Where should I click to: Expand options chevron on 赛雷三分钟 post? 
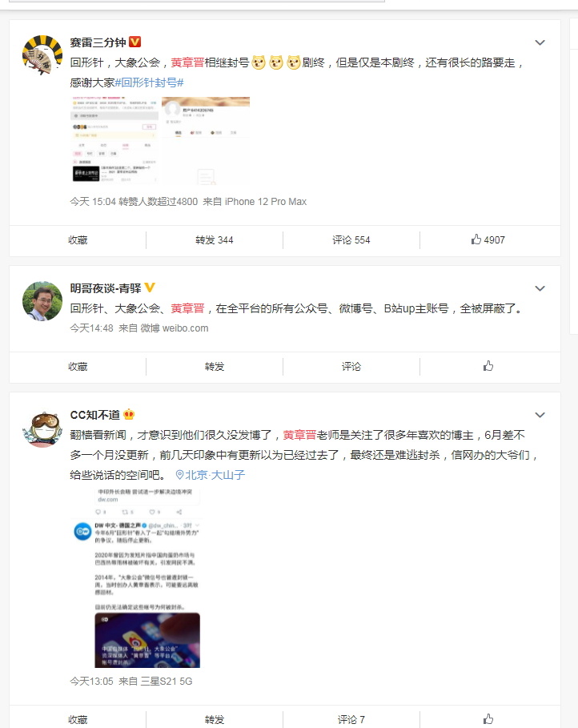[x=540, y=42]
